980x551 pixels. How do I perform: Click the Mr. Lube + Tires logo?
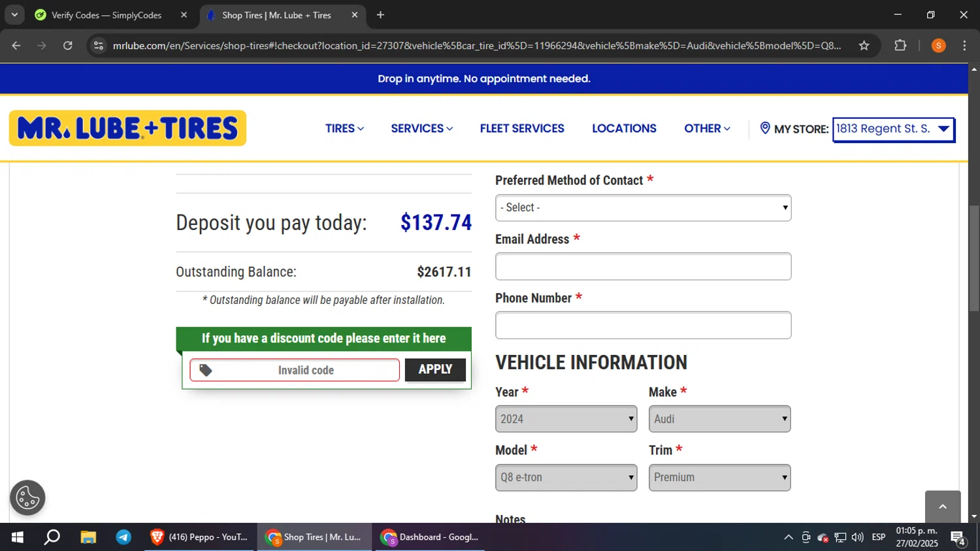point(127,128)
